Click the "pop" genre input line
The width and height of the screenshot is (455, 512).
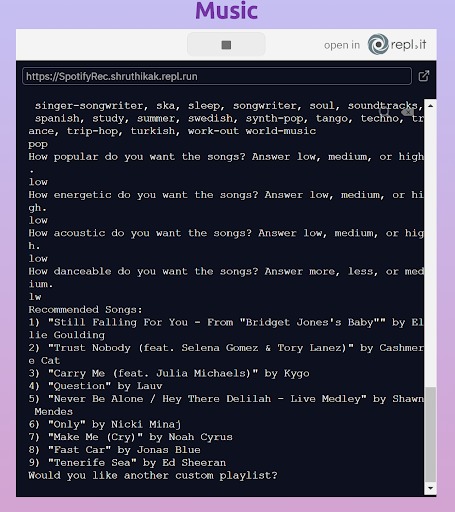38,144
